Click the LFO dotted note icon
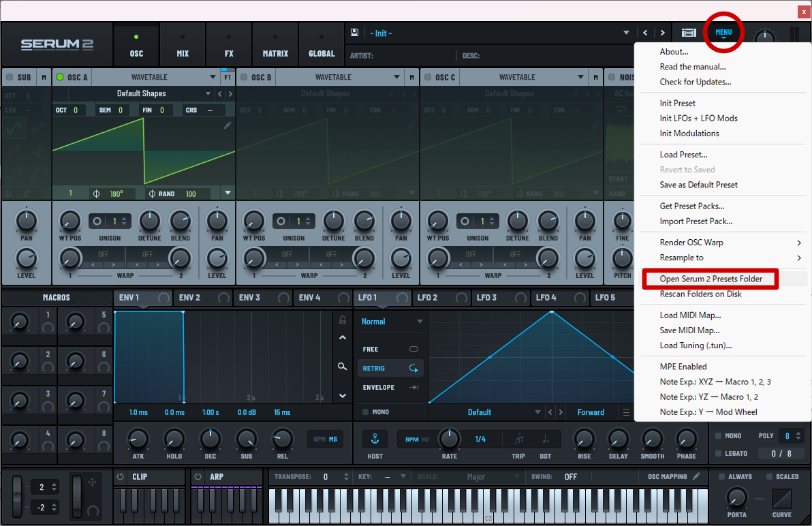This screenshot has height=526, width=812. [x=545, y=439]
